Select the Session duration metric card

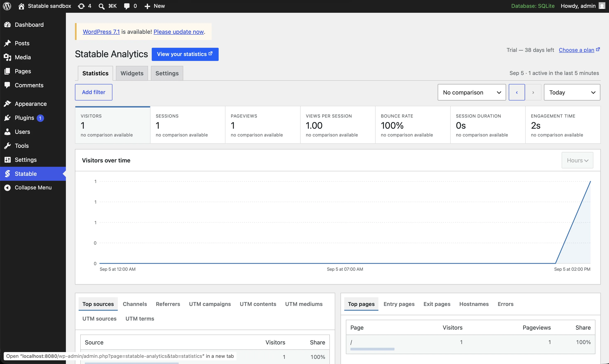(488, 125)
